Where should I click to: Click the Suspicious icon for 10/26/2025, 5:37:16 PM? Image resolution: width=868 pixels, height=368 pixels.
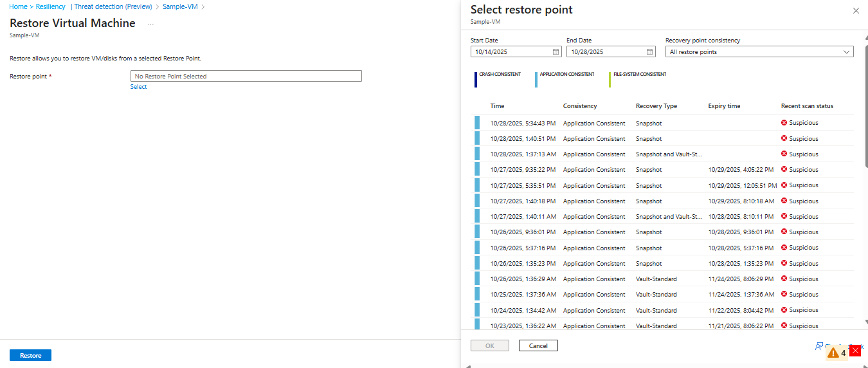pyautogui.click(x=784, y=248)
